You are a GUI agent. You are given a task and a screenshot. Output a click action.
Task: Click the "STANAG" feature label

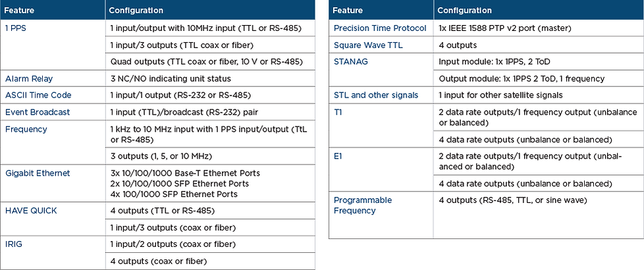[x=351, y=62]
